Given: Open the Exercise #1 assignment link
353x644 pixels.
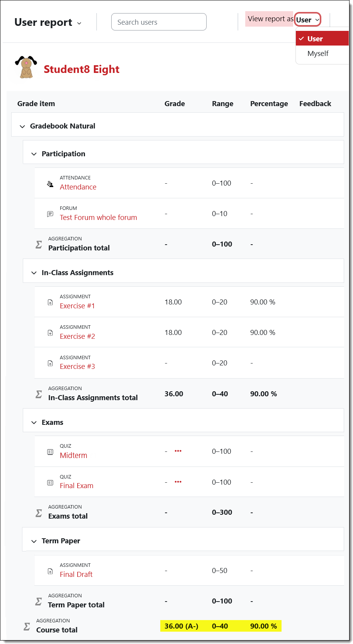Looking at the screenshot, I should pos(77,306).
